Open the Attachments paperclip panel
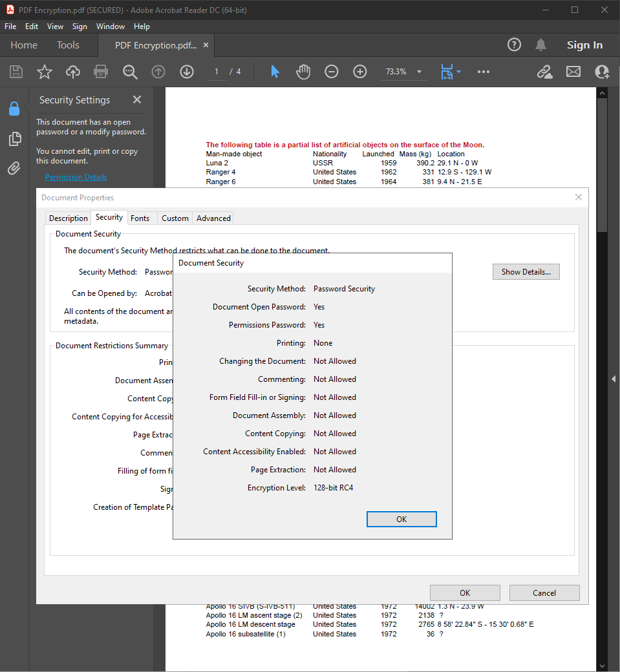620x672 pixels. [14, 169]
